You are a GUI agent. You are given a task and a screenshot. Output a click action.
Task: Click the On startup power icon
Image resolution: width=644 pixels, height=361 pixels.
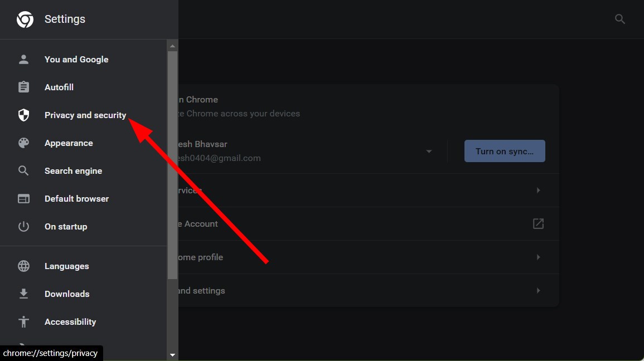click(24, 226)
